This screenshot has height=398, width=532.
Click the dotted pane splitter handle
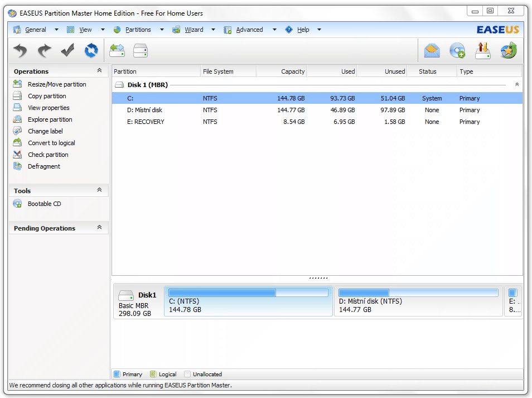point(318,278)
